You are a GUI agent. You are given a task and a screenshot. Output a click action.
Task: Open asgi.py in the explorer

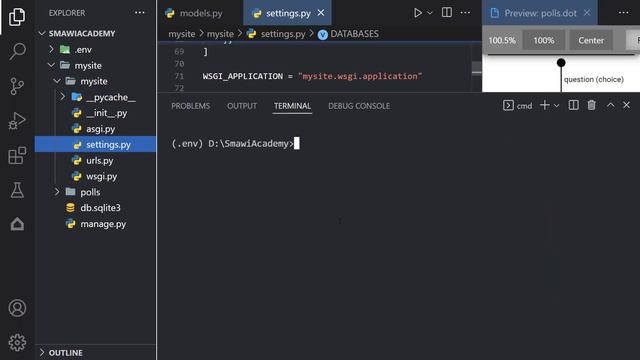[x=96, y=129]
